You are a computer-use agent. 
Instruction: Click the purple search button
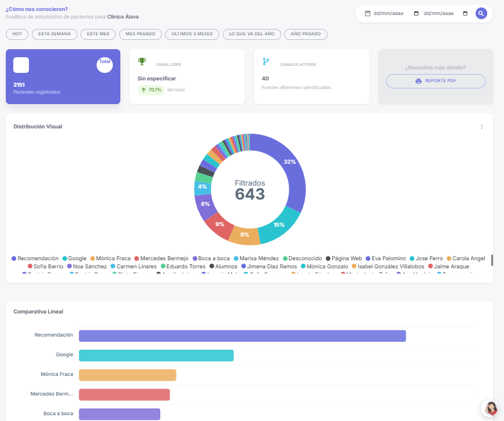tap(481, 13)
